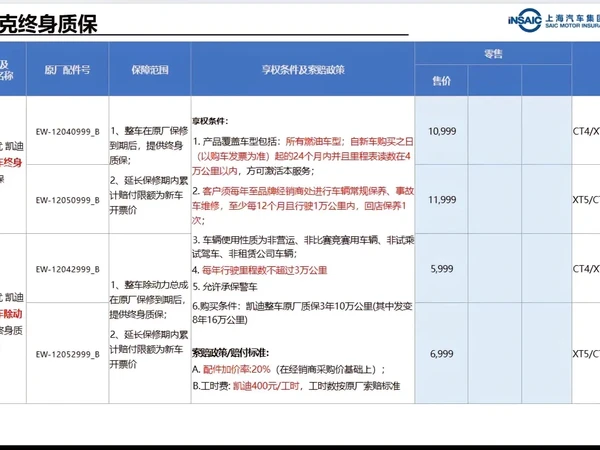The width and height of the screenshot is (600, 450).
Task: Click the text 所有燃油车型
Action: (x=313, y=141)
